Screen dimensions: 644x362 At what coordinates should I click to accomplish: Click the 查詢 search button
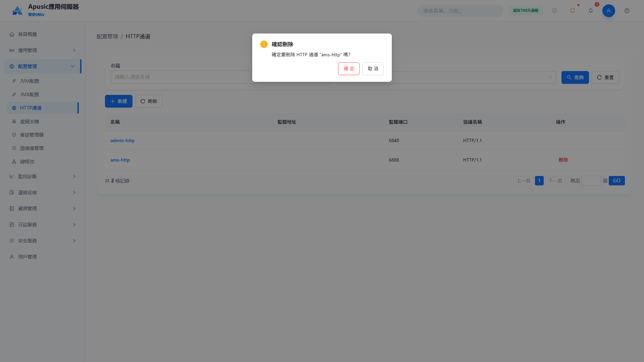[x=575, y=77]
